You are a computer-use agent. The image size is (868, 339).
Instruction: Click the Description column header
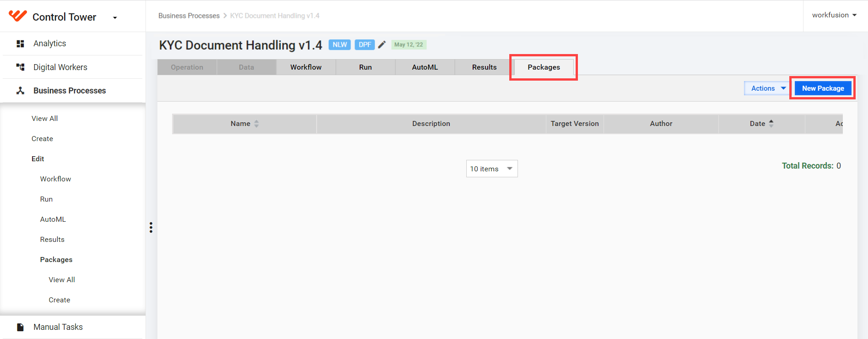pyautogui.click(x=431, y=124)
